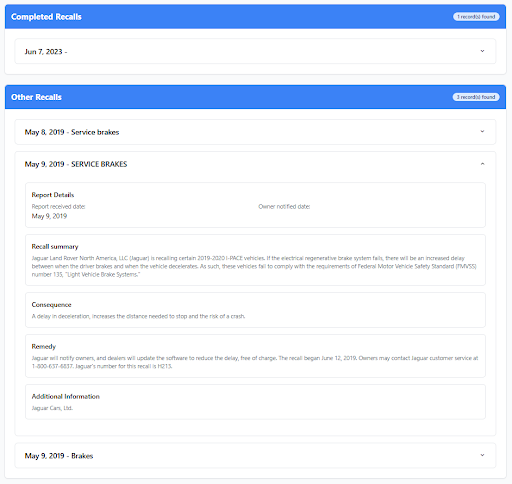Click the Completed Recalls section header
This screenshot has height=484, width=512.
[255, 17]
